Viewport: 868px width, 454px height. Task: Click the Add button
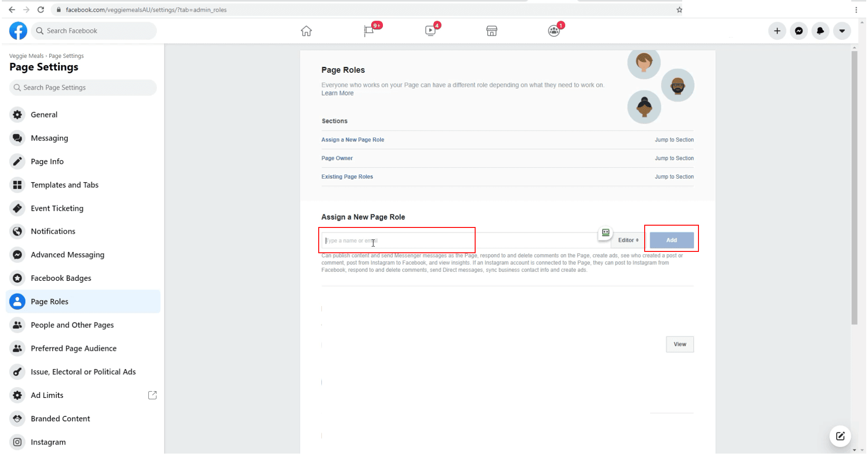pyautogui.click(x=671, y=240)
